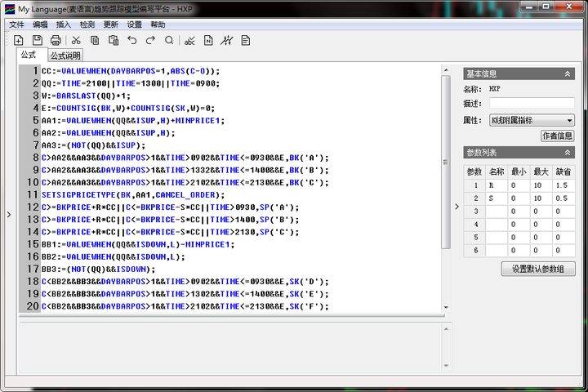The image size is (588, 392).
Task: Click the Cut scissors icon
Action: pyautogui.click(x=76, y=40)
